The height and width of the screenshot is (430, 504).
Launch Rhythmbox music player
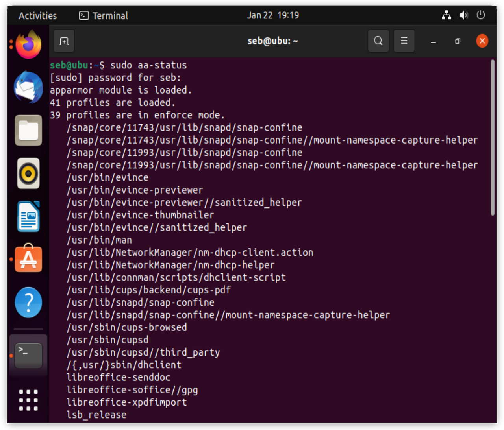pyautogui.click(x=28, y=173)
